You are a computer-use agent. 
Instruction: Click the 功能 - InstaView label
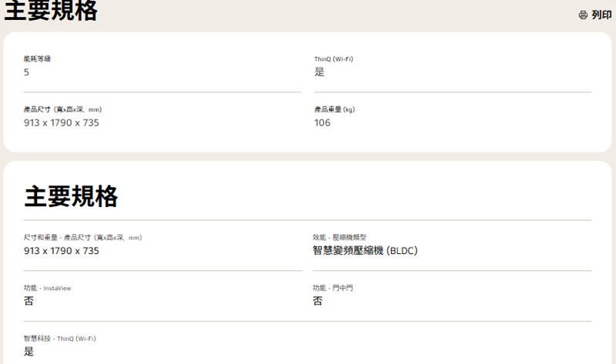[48, 288]
